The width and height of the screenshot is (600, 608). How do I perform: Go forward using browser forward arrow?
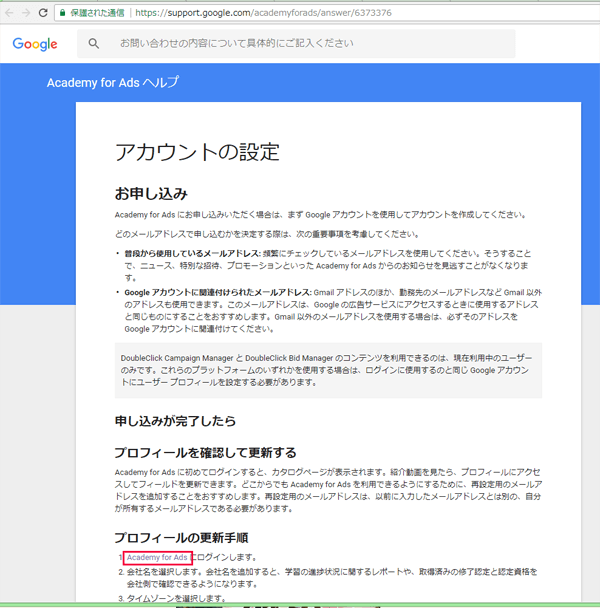point(26,13)
